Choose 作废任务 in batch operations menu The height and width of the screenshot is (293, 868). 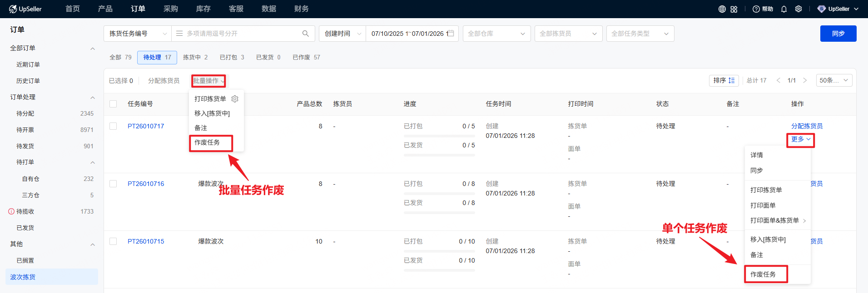[x=208, y=142]
